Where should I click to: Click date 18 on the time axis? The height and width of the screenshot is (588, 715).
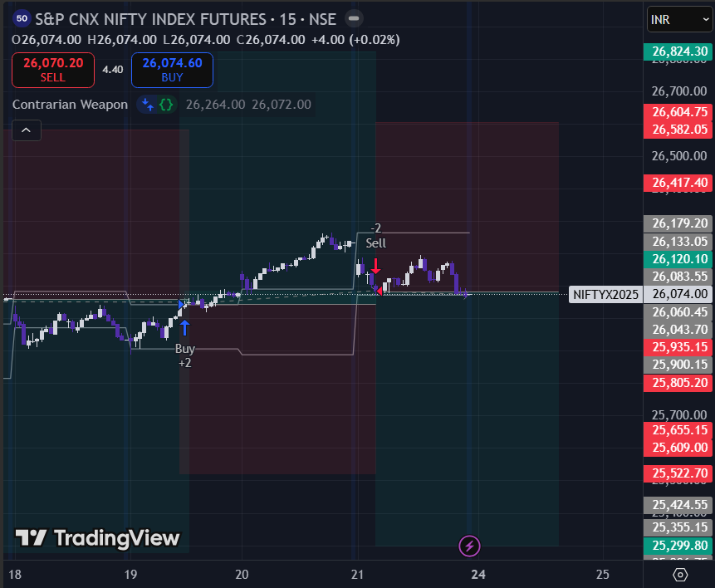click(15, 575)
